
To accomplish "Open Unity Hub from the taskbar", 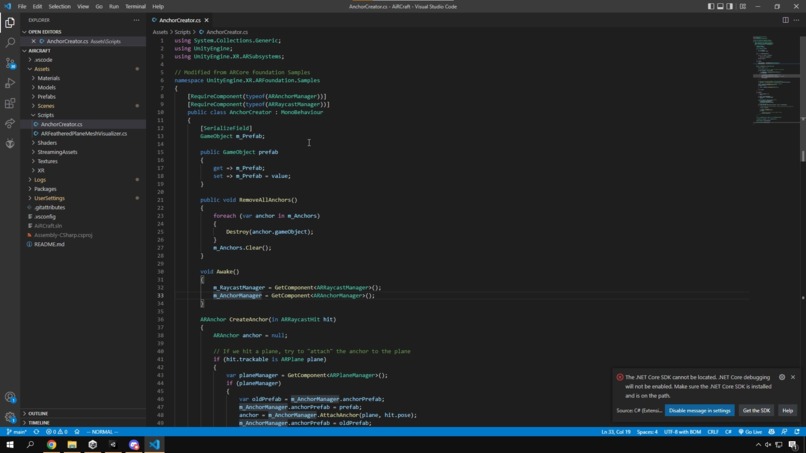I will point(93,445).
